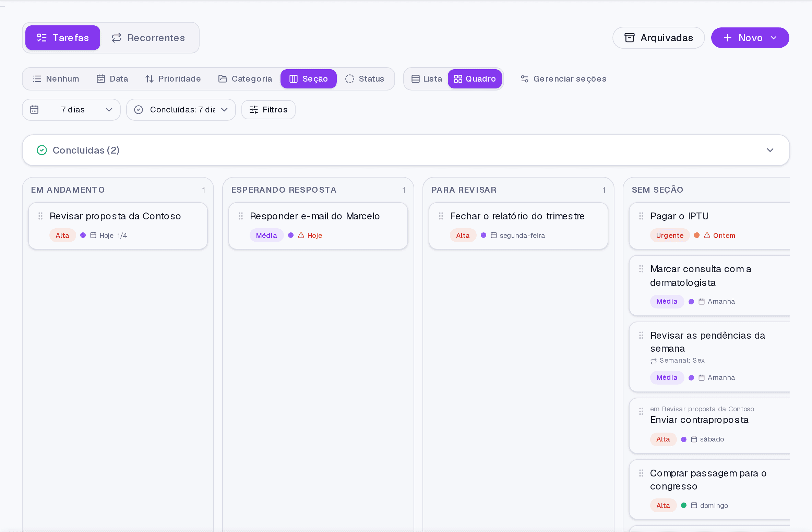Click the Novo button
812x532 pixels.
[x=750, y=38]
